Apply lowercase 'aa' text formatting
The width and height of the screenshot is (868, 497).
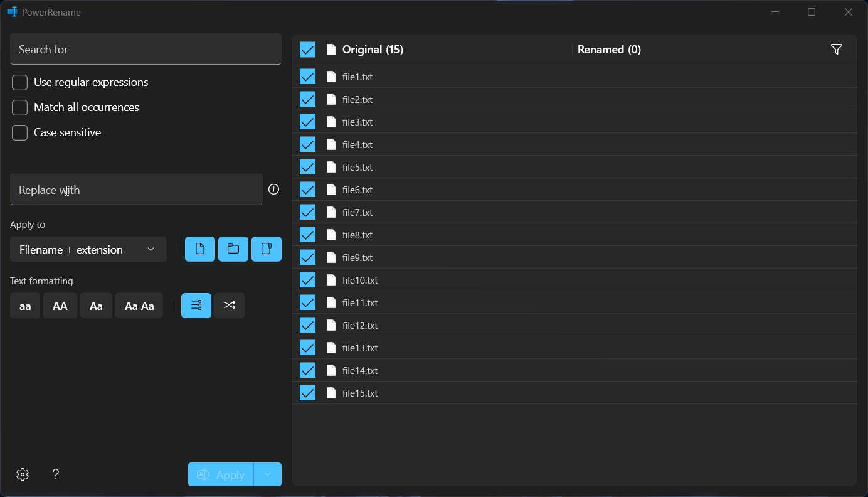click(x=25, y=306)
